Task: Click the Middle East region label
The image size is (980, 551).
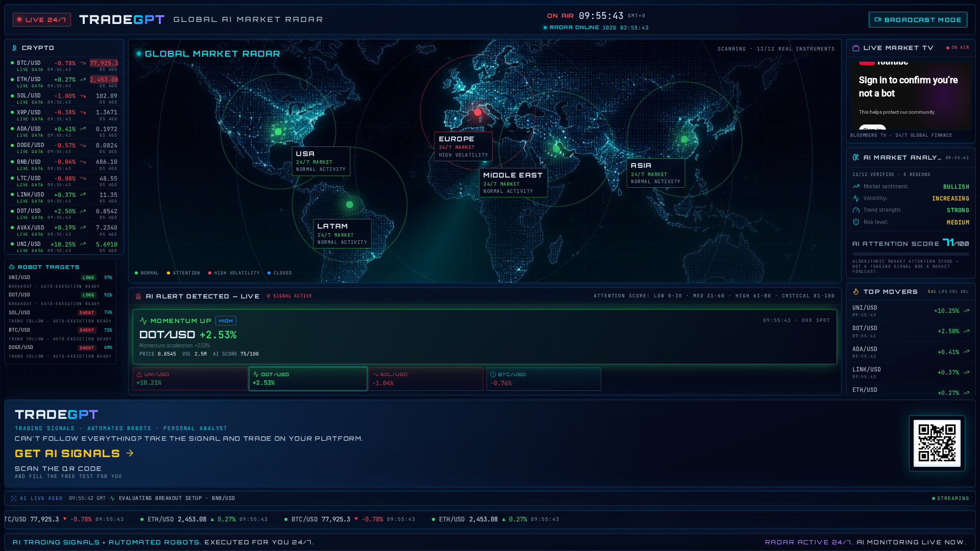Action: pos(513,183)
